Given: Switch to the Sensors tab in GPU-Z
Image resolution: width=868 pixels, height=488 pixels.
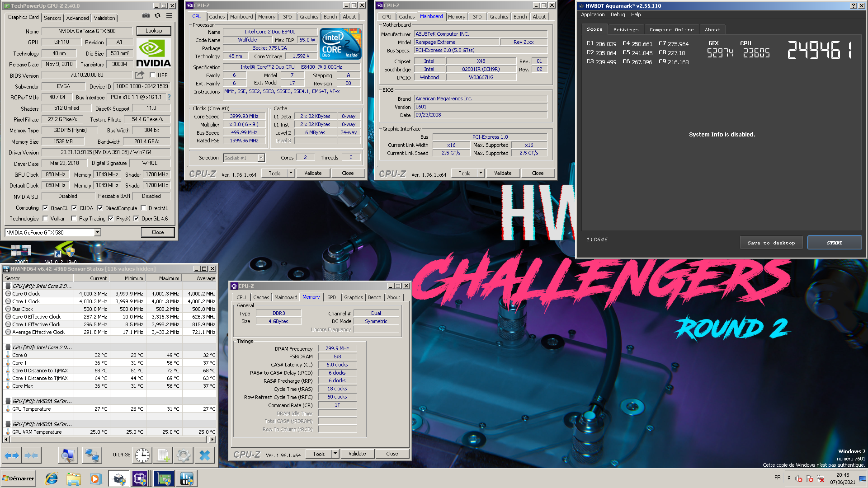Looking at the screenshot, I should click(x=52, y=18).
